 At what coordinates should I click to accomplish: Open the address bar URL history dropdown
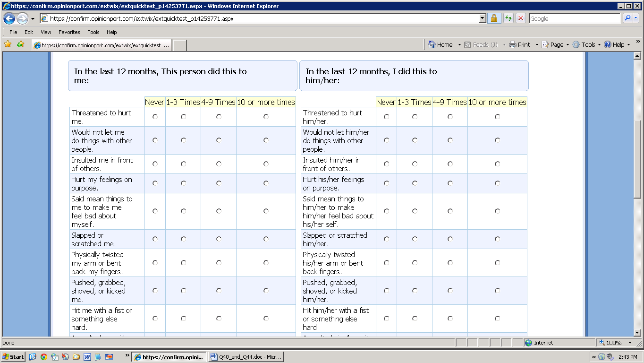point(482,18)
